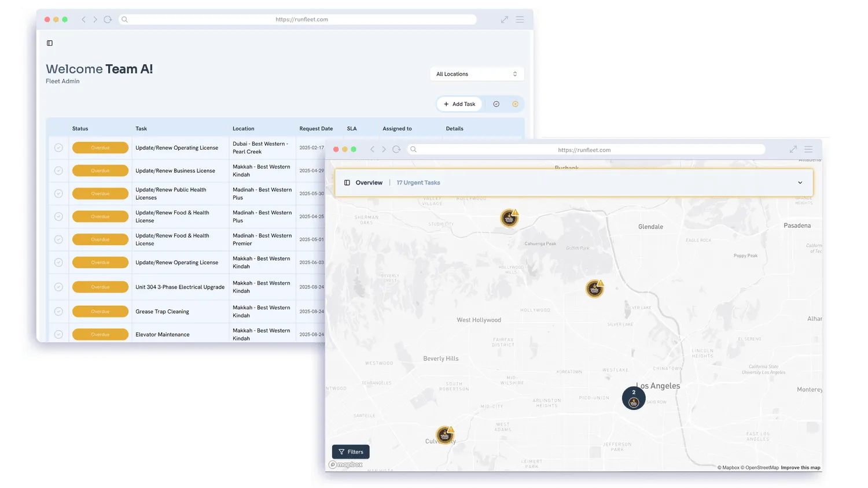Click the Mapbox logo on the map
This screenshot has width=868, height=488.
coord(345,464)
